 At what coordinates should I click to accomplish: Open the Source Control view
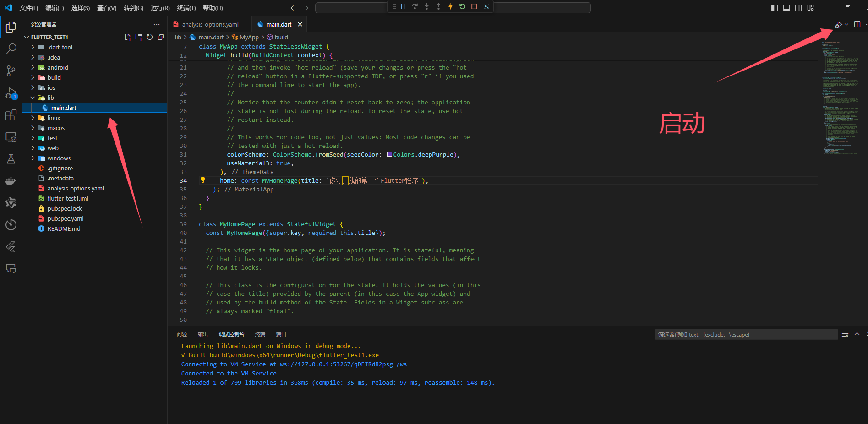tap(11, 71)
